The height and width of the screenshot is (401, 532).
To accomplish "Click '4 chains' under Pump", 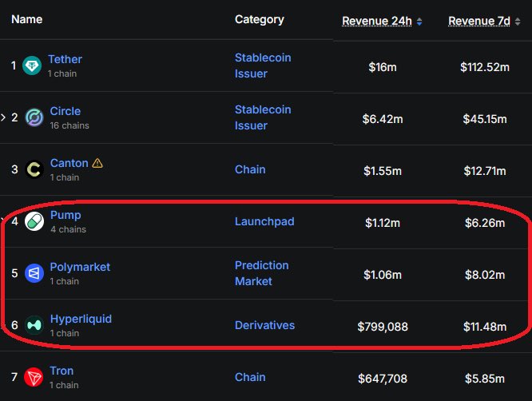I will point(68,229).
